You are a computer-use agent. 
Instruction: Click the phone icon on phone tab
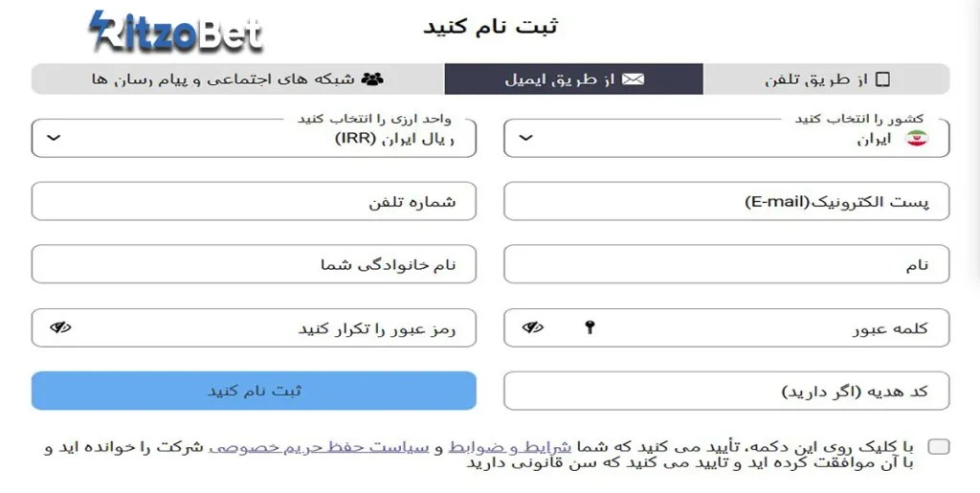(x=882, y=79)
